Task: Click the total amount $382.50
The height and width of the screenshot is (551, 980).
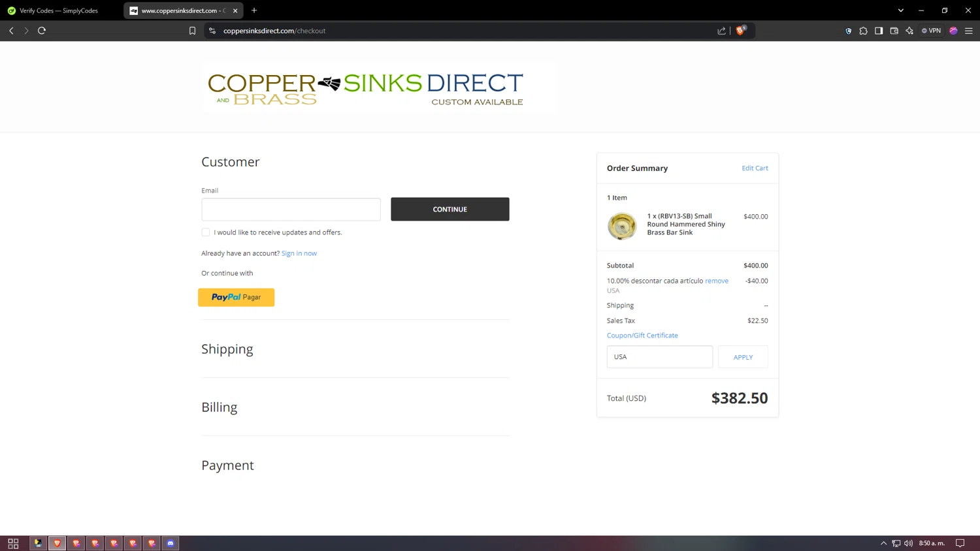Action: pyautogui.click(x=740, y=398)
